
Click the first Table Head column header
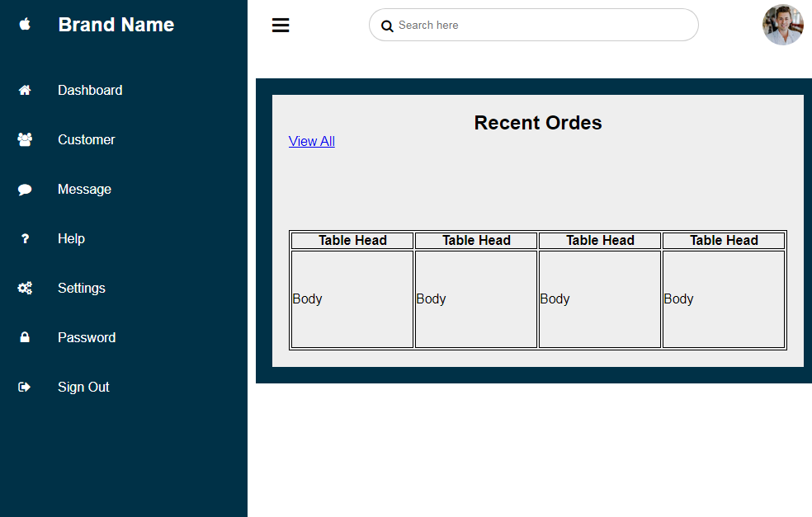point(352,240)
